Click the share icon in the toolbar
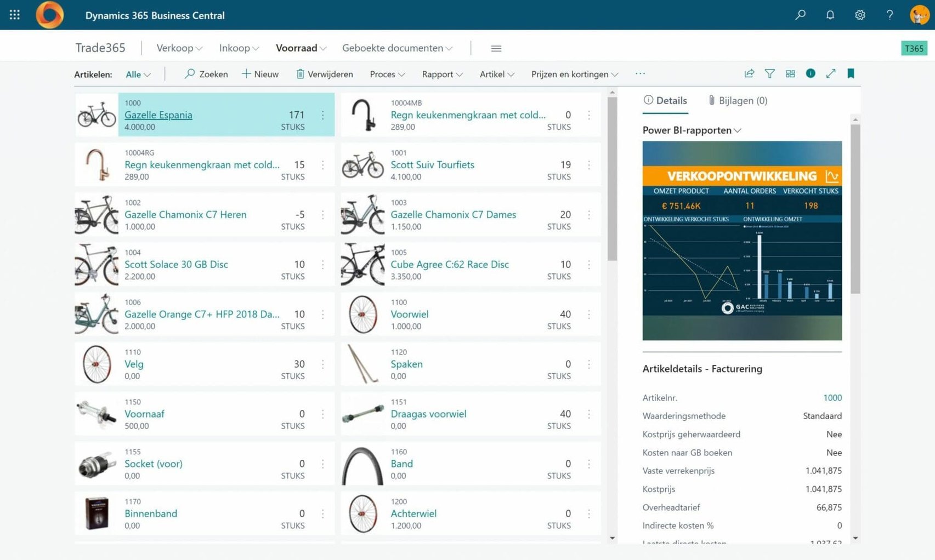935x560 pixels. click(749, 73)
